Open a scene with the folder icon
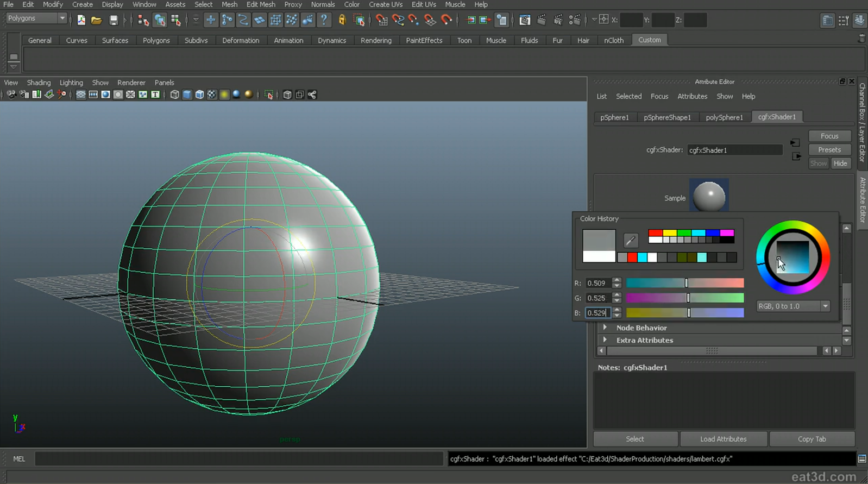The height and width of the screenshot is (484, 868). tap(96, 21)
